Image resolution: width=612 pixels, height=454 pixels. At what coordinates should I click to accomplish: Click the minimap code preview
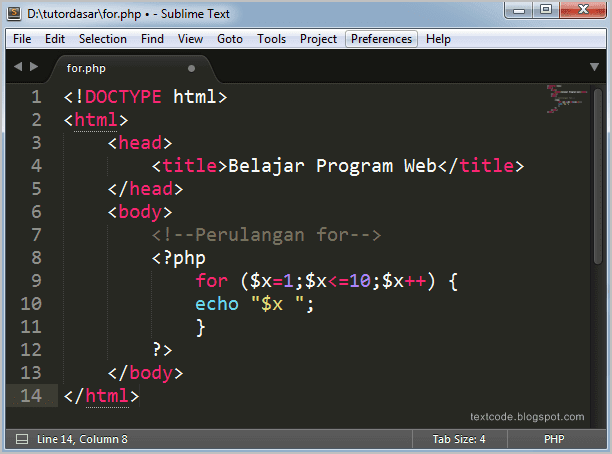coord(567,99)
